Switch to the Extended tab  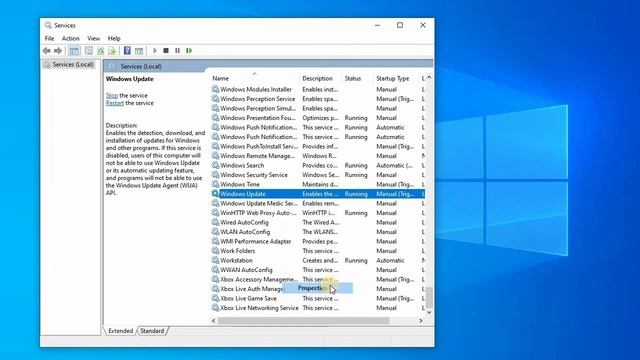(x=120, y=331)
